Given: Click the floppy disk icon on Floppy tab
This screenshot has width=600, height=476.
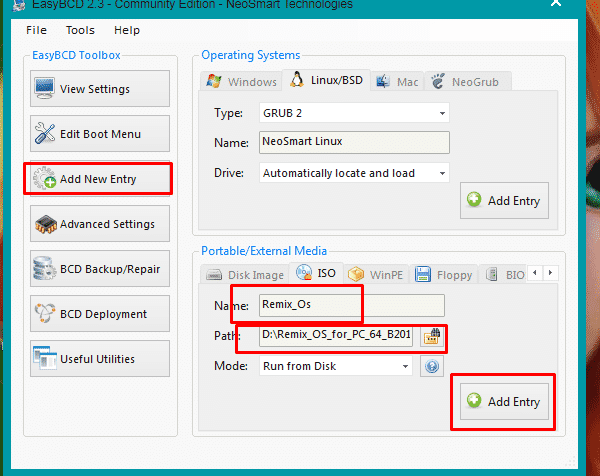Looking at the screenshot, I should pos(423,274).
